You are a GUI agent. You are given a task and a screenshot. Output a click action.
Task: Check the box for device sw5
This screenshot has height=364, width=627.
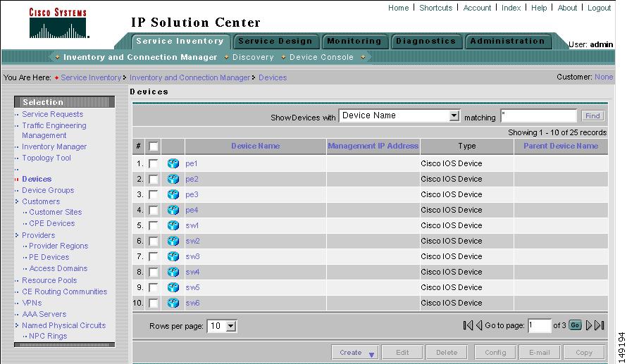pyautogui.click(x=153, y=287)
